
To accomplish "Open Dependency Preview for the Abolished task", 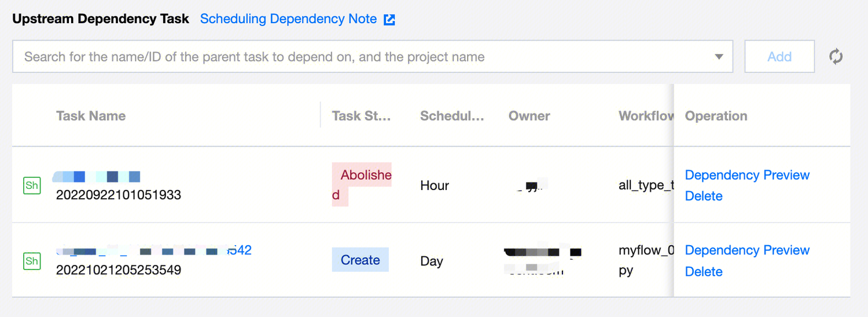I will 746,175.
